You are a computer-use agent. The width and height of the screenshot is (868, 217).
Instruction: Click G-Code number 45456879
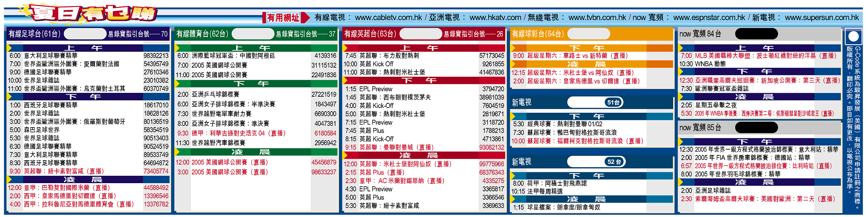[324, 162]
